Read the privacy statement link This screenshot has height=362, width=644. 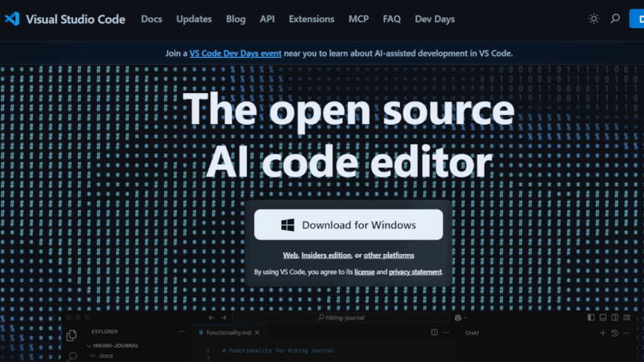pos(415,272)
